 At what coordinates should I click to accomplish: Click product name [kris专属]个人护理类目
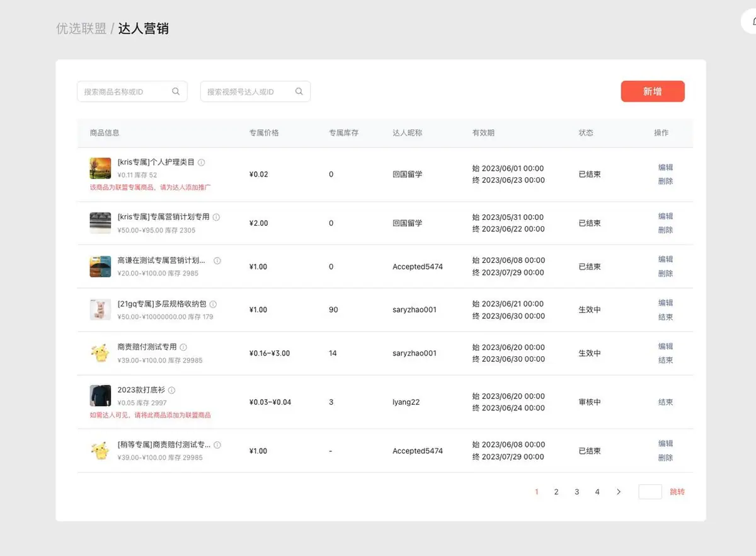point(156,162)
